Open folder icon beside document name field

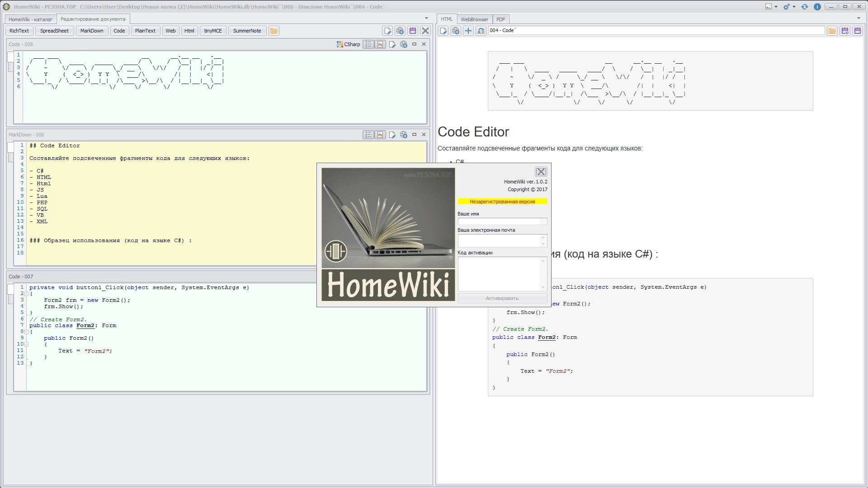coord(832,31)
